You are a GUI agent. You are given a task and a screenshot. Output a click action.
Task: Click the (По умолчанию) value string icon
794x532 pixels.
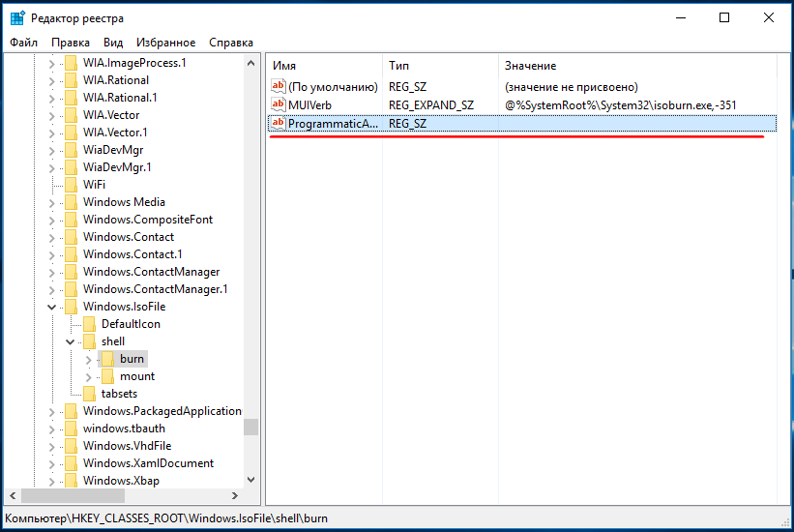pos(278,87)
